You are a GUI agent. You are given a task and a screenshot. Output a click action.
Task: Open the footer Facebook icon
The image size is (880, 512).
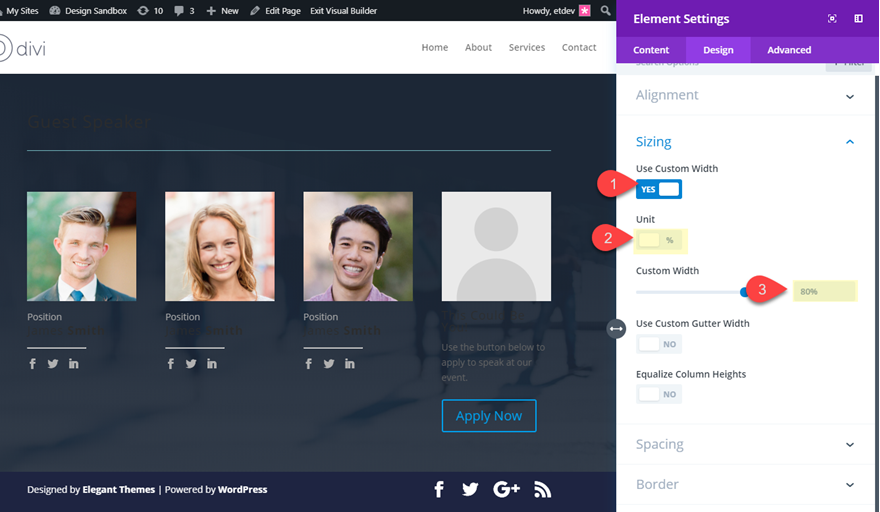pos(439,490)
